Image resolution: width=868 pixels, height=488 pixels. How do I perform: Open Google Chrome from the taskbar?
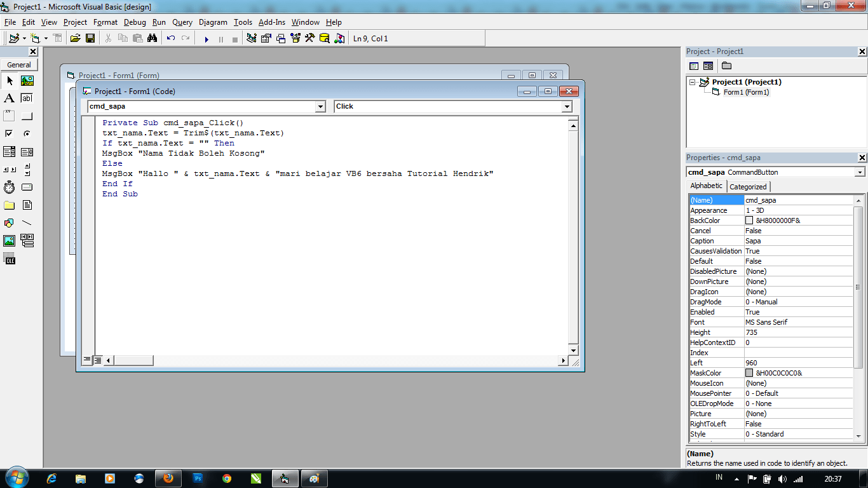click(227, 478)
